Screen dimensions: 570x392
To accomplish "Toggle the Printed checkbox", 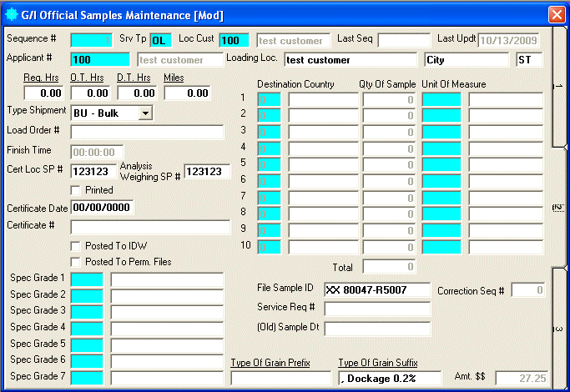I will [x=77, y=190].
